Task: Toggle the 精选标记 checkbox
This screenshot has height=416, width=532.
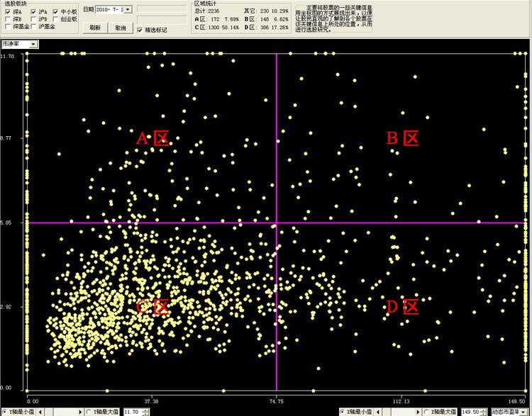Action: (x=140, y=30)
